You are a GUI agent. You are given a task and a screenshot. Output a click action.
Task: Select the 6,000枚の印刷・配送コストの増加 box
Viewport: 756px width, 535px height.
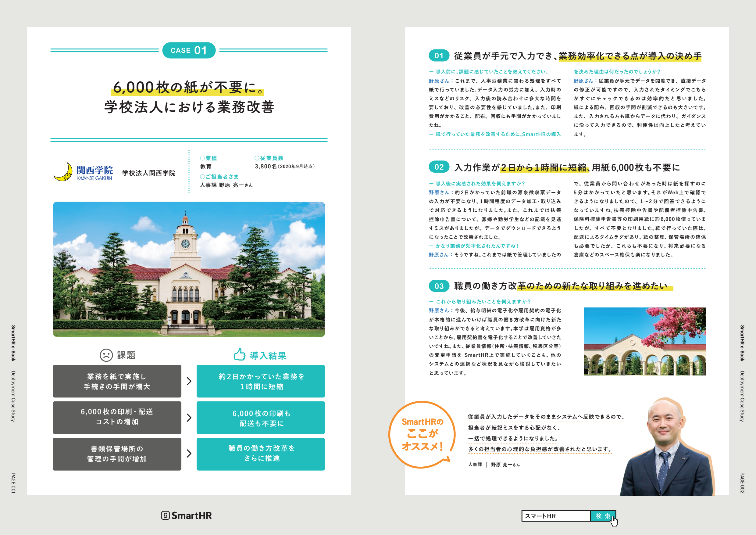pyautogui.click(x=117, y=417)
